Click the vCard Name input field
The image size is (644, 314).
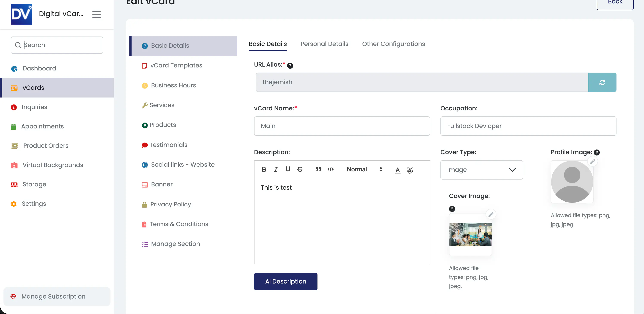[342, 126]
